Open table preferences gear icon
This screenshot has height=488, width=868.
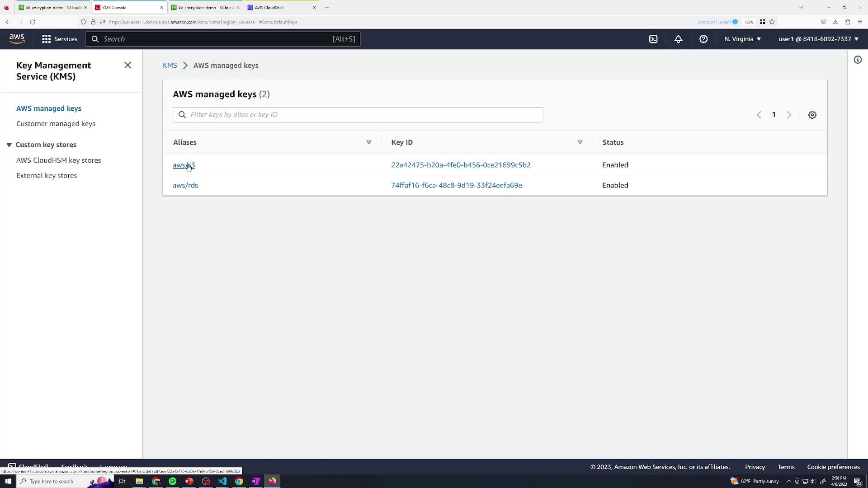pyautogui.click(x=812, y=115)
